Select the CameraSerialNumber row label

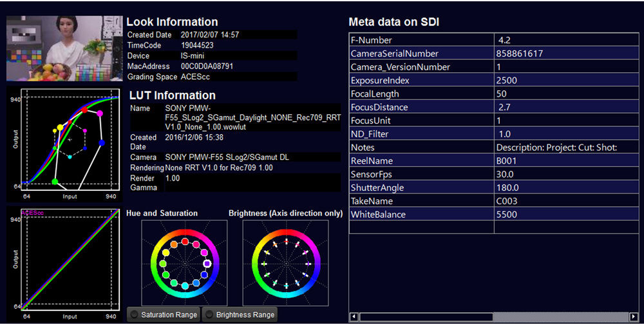[x=394, y=54]
